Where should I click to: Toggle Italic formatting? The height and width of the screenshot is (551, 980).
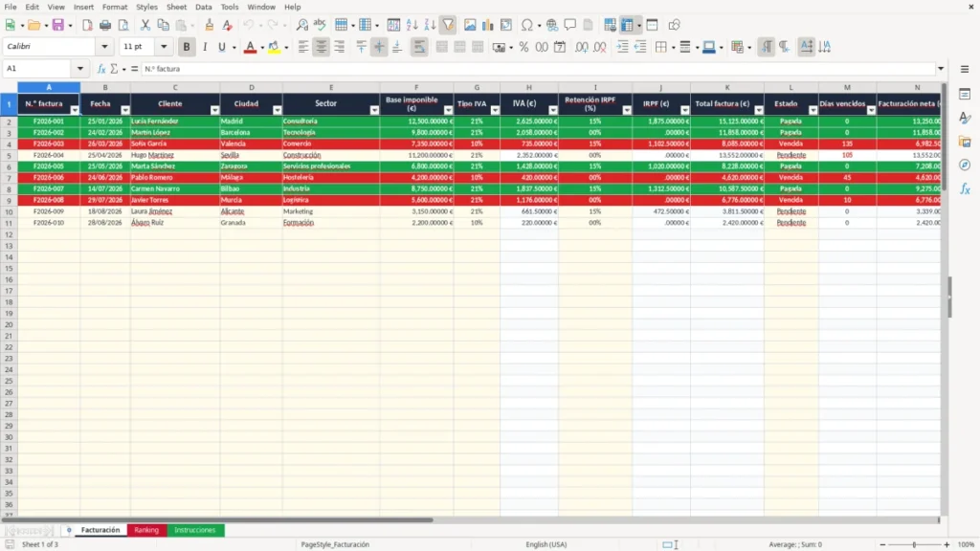pos(205,47)
